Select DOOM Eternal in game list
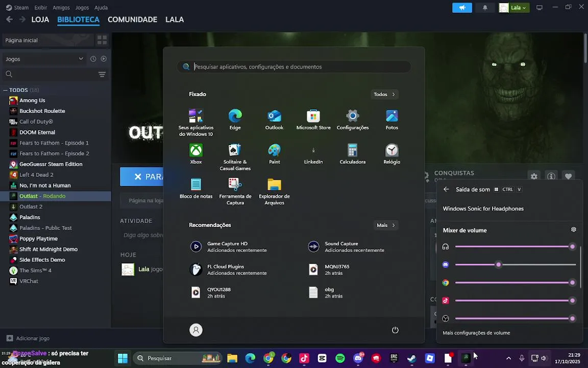This screenshot has width=588, height=368. click(56, 132)
